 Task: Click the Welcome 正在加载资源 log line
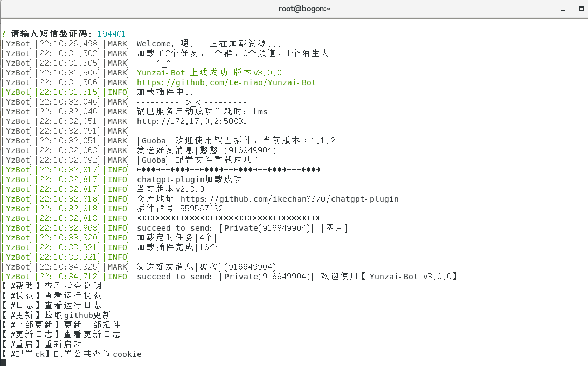[209, 44]
